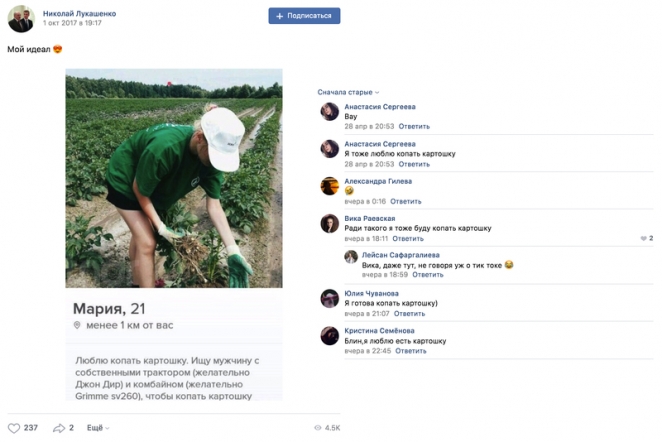The height and width of the screenshot is (442, 662).
Task: Click Николай Лукашенко's profile avatar
Action: [x=21, y=17]
